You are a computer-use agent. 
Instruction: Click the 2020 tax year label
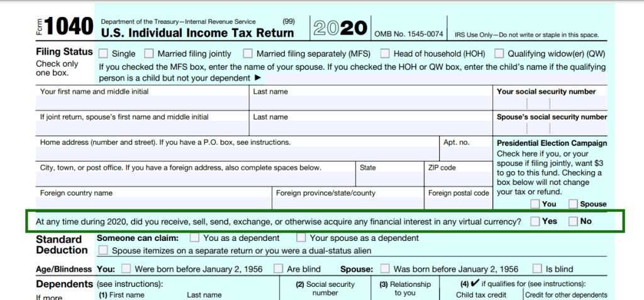pos(340,28)
